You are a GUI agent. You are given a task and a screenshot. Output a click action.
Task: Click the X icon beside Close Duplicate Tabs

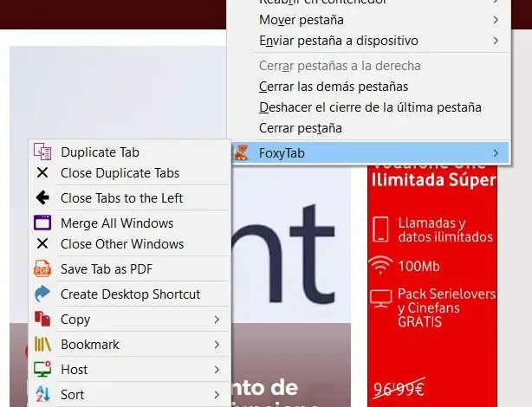pos(42,172)
